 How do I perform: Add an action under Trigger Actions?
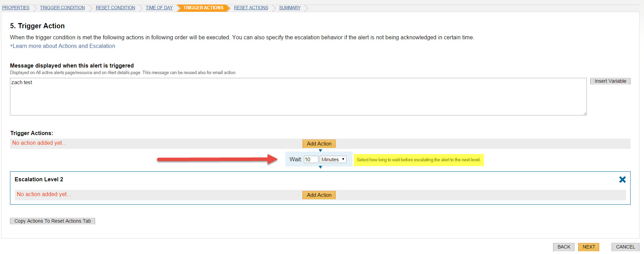[x=319, y=144]
